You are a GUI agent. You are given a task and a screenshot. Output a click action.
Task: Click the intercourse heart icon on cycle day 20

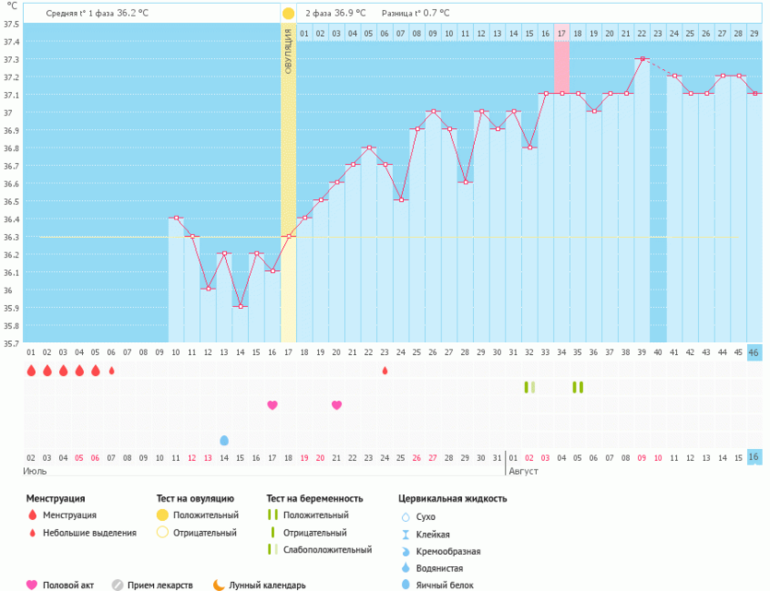click(336, 405)
